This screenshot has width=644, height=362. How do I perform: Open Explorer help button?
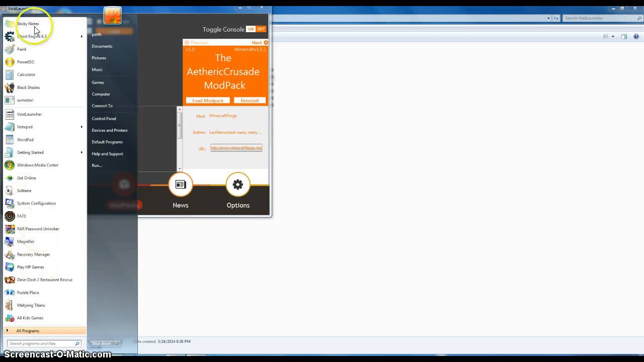pyautogui.click(x=636, y=37)
